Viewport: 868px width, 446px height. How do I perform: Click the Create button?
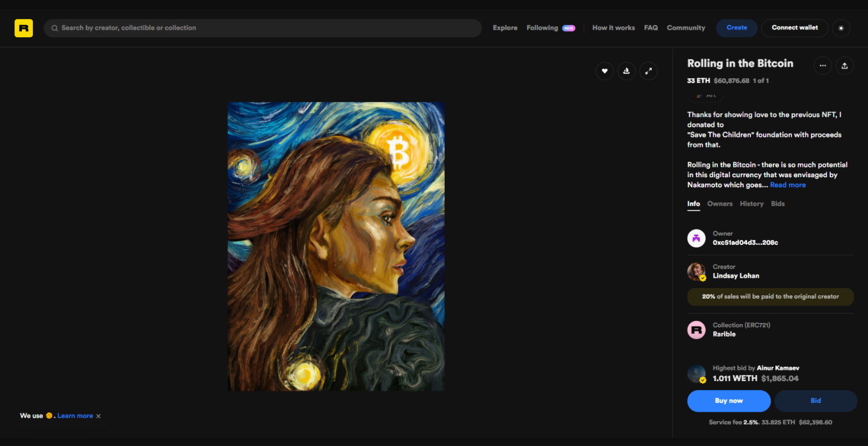736,28
